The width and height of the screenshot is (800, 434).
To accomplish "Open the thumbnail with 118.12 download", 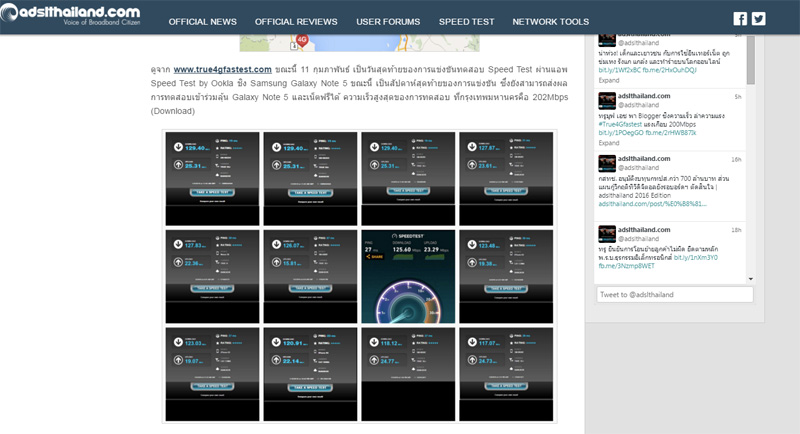I will pyautogui.click(x=408, y=374).
